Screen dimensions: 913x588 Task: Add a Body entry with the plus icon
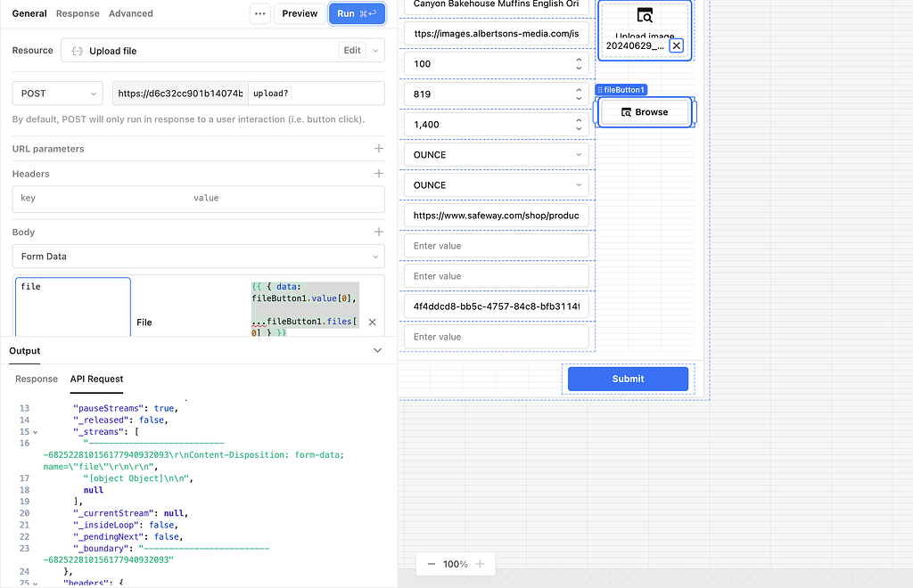(379, 233)
